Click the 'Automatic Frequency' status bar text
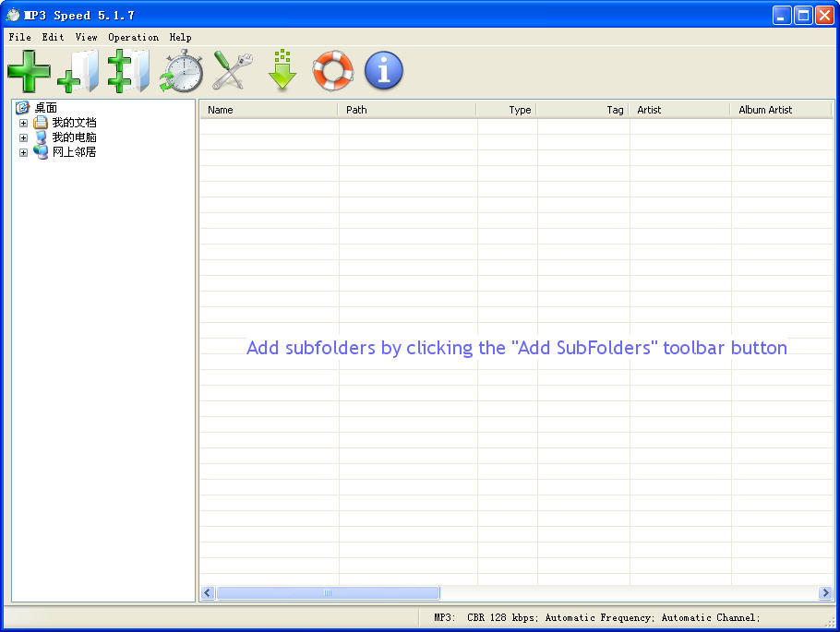Image resolution: width=840 pixels, height=632 pixels. click(x=598, y=617)
